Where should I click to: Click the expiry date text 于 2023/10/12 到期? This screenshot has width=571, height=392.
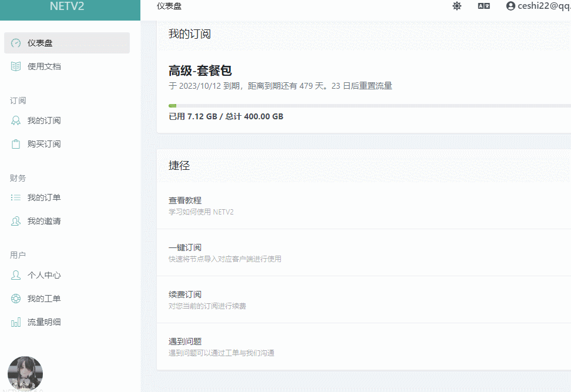(204, 86)
